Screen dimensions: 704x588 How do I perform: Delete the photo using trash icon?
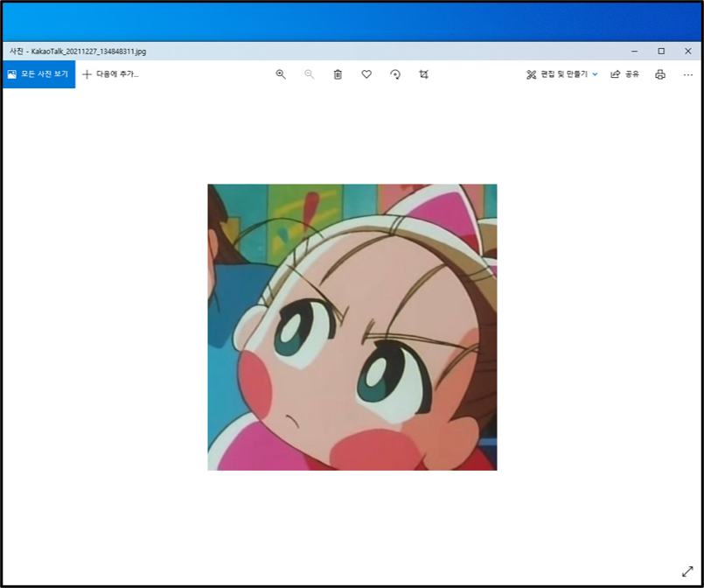(338, 74)
